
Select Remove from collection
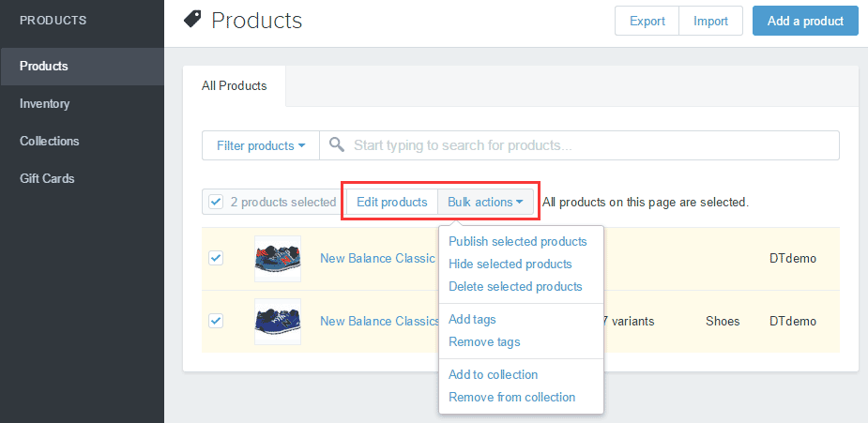pyautogui.click(x=511, y=397)
